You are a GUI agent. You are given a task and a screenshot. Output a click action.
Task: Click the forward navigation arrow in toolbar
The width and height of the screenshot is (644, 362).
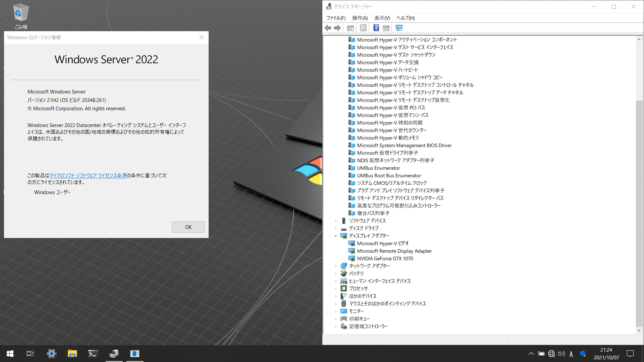337,28
